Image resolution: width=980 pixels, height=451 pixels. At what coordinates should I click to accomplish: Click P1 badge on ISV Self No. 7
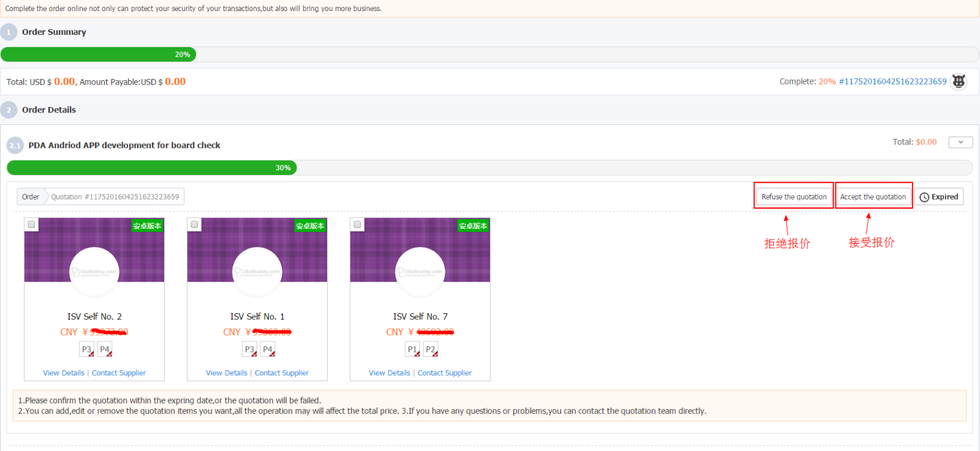(413, 349)
